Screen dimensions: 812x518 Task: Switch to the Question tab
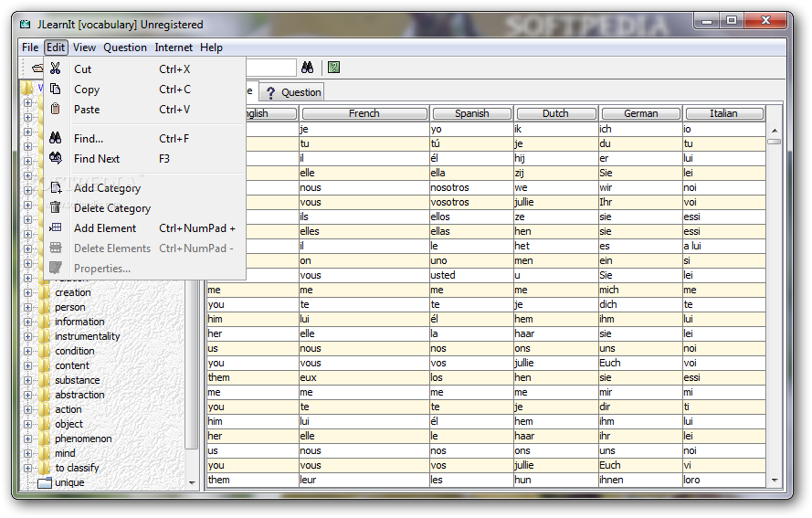[x=292, y=92]
